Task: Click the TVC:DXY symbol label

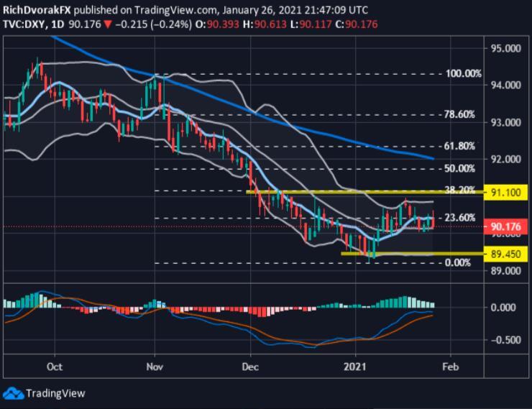Action: point(24,24)
